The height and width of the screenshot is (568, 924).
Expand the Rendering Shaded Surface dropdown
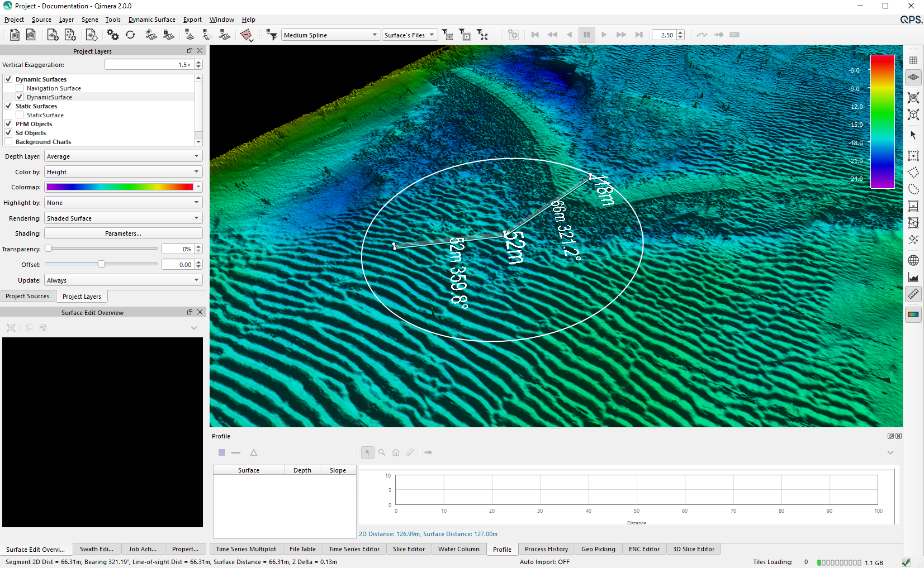pos(123,218)
